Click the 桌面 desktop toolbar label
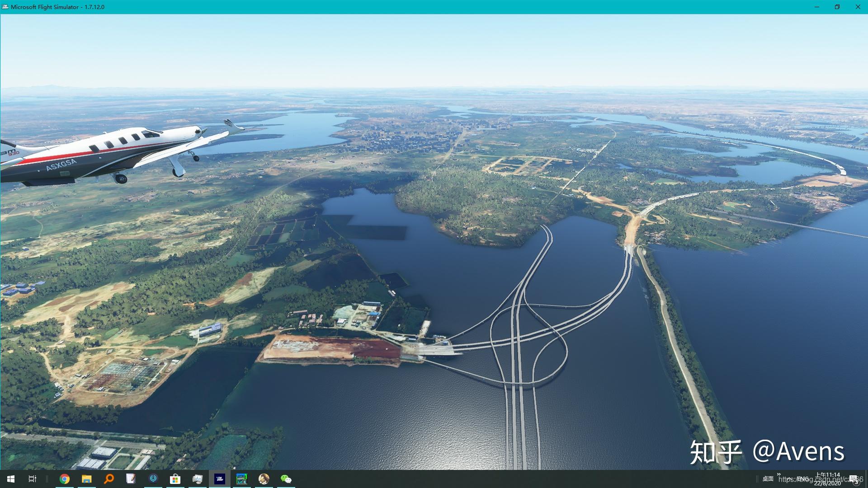The image size is (868, 488). tap(768, 479)
